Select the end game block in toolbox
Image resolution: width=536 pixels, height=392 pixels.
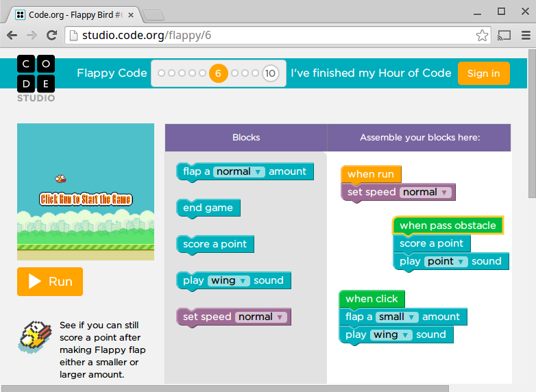click(208, 208)
